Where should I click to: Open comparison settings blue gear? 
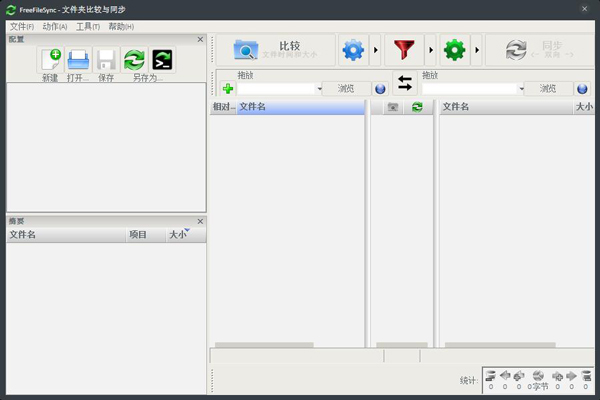click(353, 50)
